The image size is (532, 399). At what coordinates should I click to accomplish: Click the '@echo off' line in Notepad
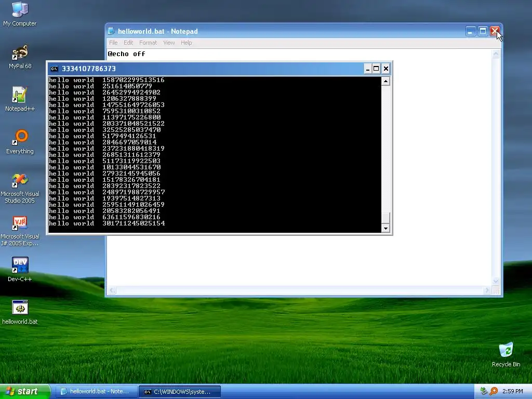[x=127, y=54]
